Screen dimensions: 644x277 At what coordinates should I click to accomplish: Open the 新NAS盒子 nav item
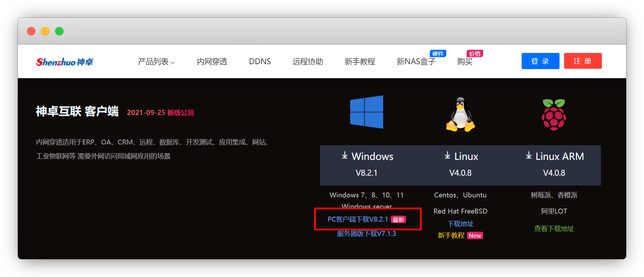[416, 62]
